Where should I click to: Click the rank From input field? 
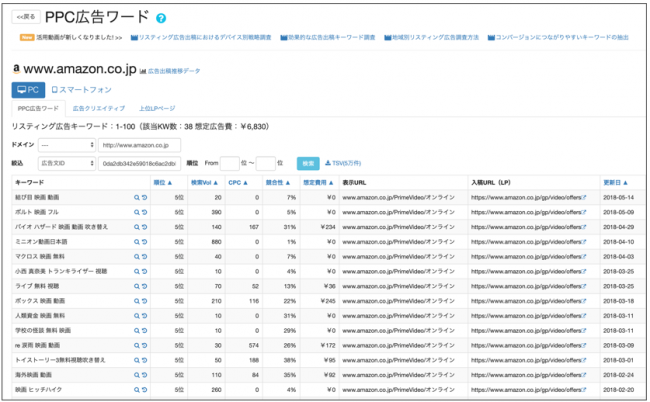tap(230, 163)
